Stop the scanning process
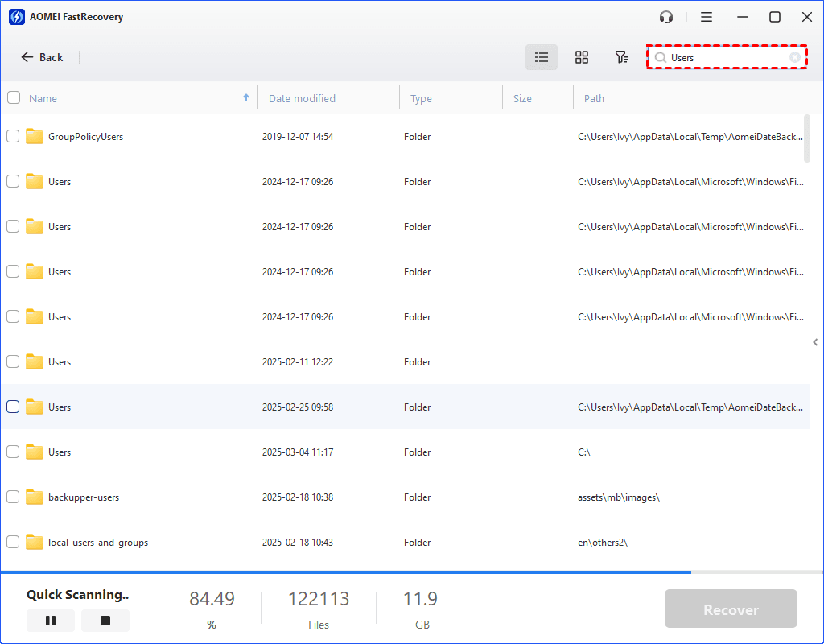 click(105, 620)
